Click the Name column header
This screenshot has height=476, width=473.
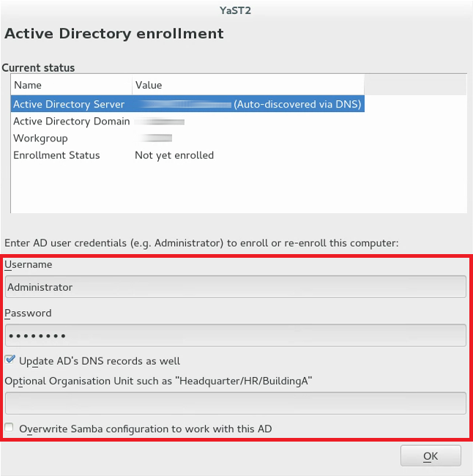tap(28, 86)
